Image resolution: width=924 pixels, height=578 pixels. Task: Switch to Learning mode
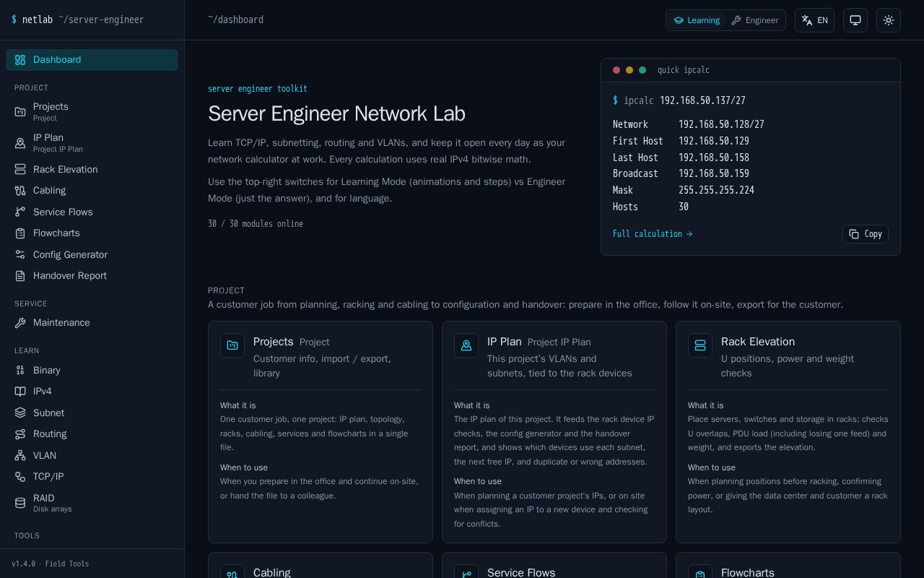697,20
